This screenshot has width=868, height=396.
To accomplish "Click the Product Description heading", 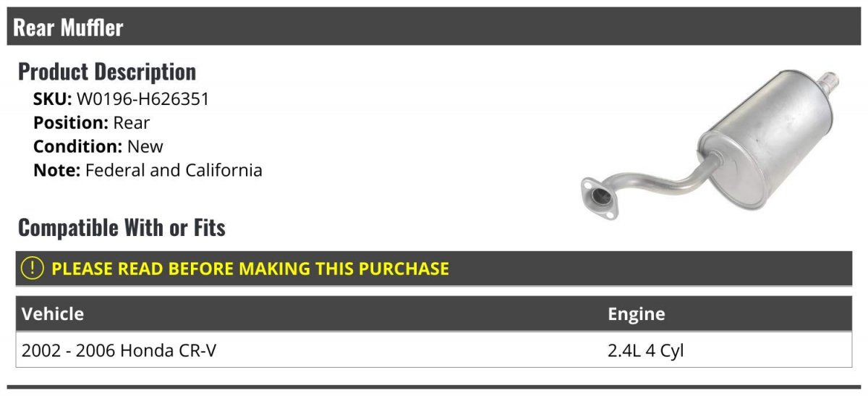I will (107, 72).
